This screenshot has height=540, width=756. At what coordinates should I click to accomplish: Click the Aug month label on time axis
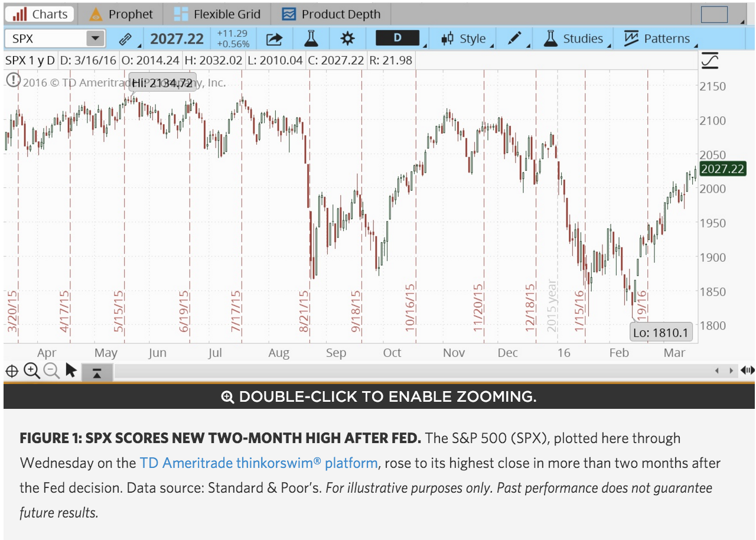(x=279, y=353)
